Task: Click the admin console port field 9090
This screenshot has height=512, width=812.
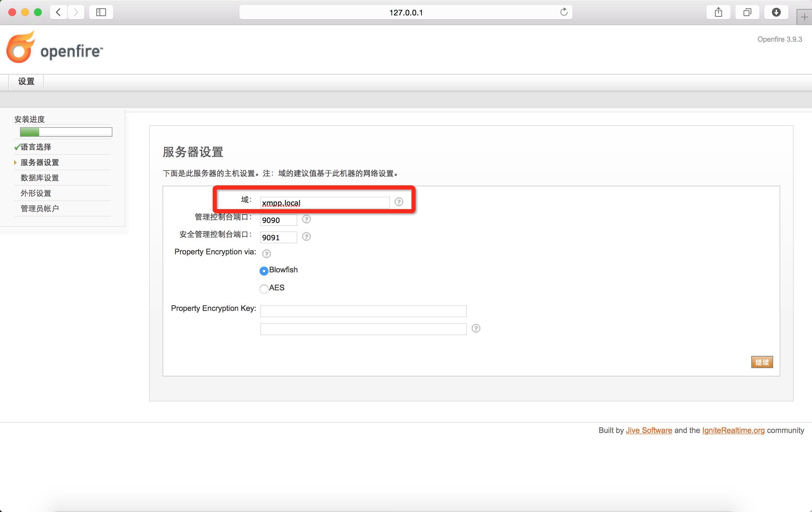Action: coord(278,220)
